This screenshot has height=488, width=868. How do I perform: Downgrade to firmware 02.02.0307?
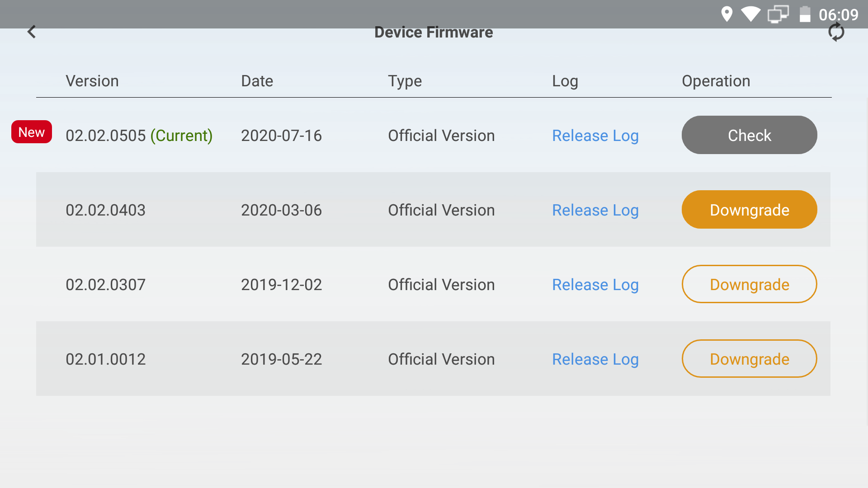(x=749, y=284)
